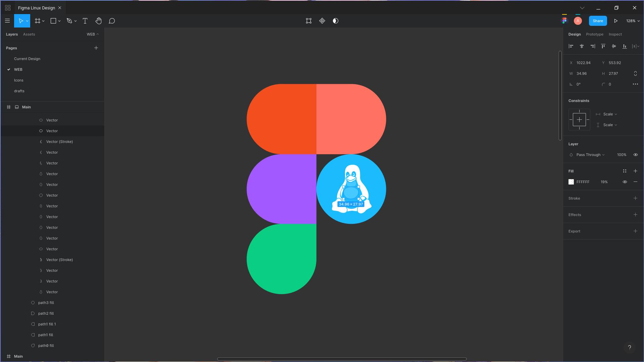Click the FFFFFF fill color swatch

[x=571, y=182]
